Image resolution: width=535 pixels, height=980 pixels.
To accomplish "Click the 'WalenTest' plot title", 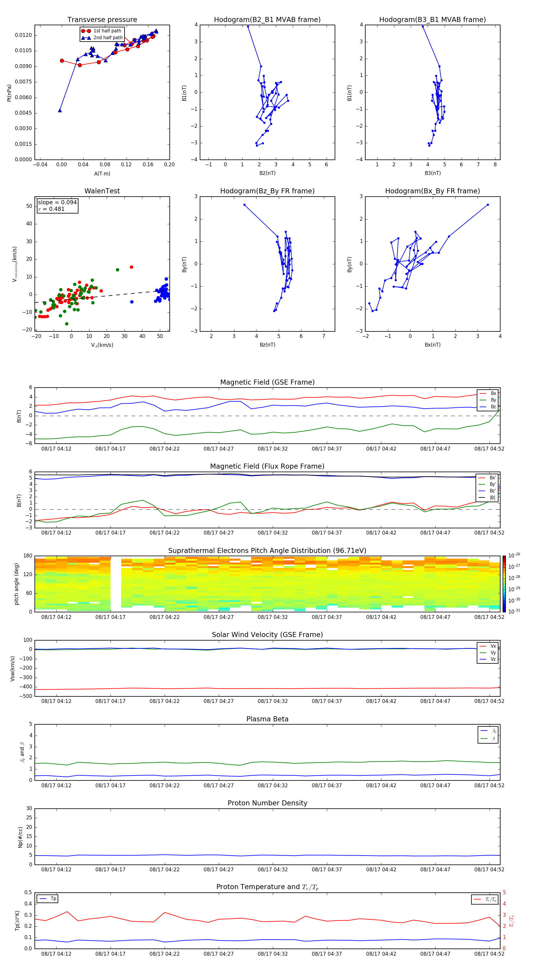I will (x=102, y=191).
